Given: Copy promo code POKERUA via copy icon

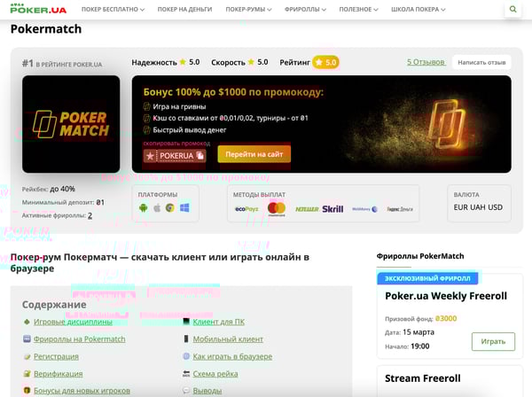Looking at the screenshot, I should (x=200, y=156).
